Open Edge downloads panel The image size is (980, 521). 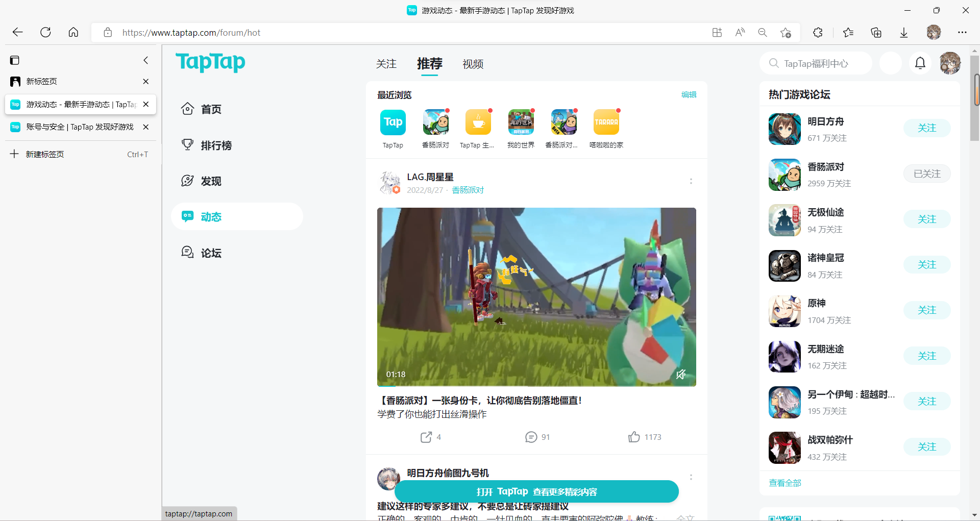tap(904, 32)
